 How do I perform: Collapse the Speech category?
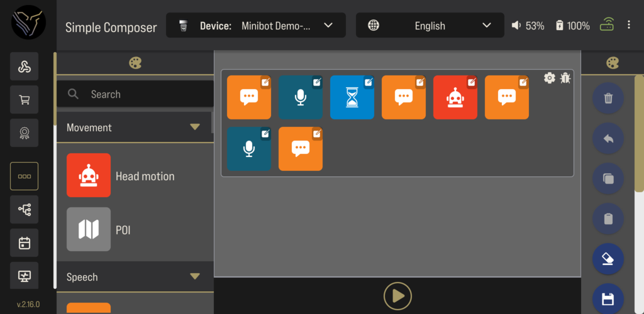pos(195,277)
